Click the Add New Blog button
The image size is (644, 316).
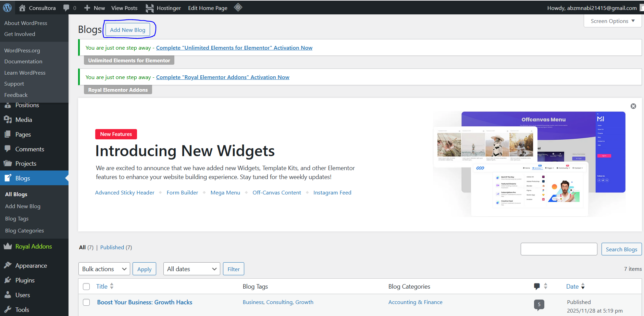coord(128,29)
